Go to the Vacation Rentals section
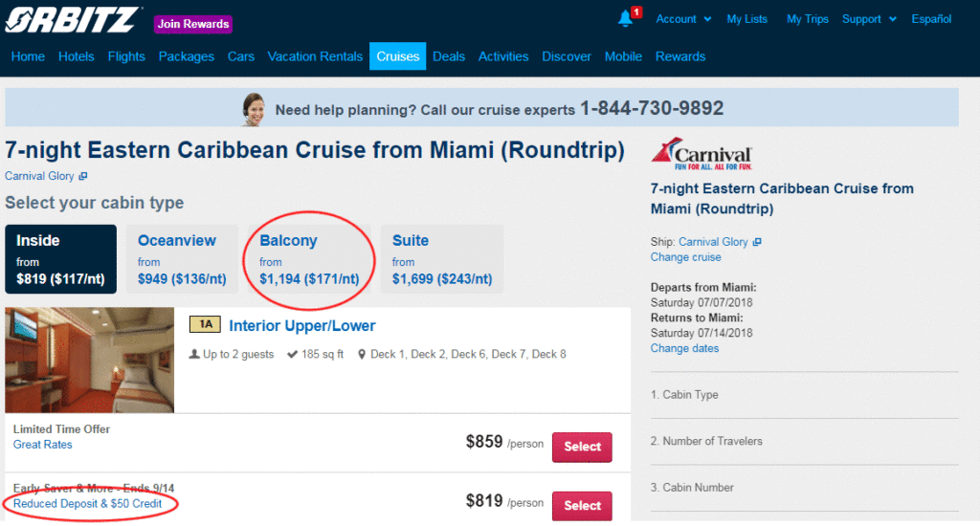Image resolution: width=980 pixels, height=526 pixels. [x=315, y=56]
